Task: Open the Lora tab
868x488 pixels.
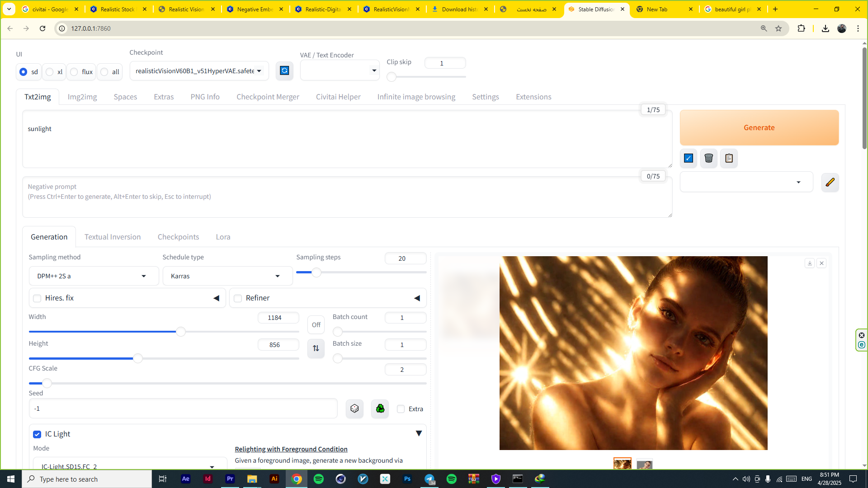Action: pyautogui.click(x=223, y=237)
